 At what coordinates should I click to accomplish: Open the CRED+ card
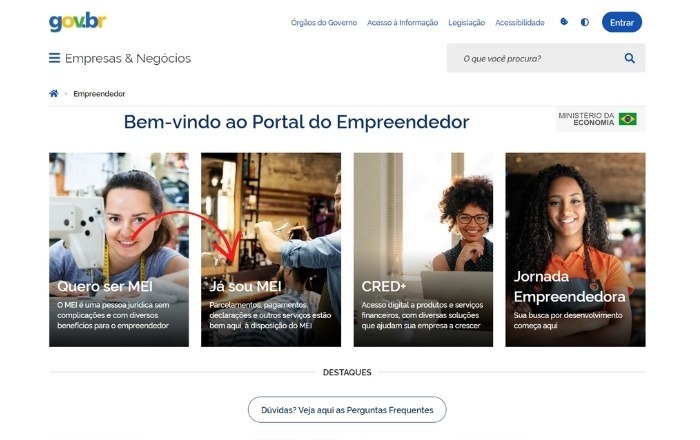pos(423,249)
